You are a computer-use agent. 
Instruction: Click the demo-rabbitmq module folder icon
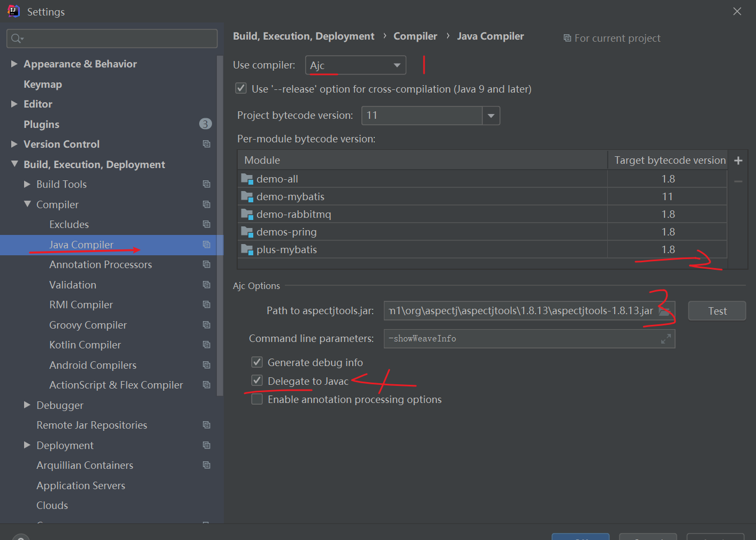coord(247,214)
